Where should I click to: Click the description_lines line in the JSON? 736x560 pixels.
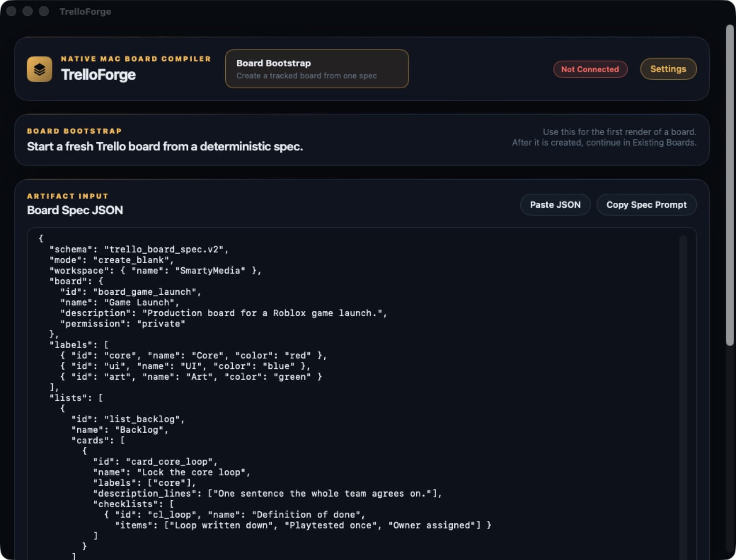(x=267, y=494)
